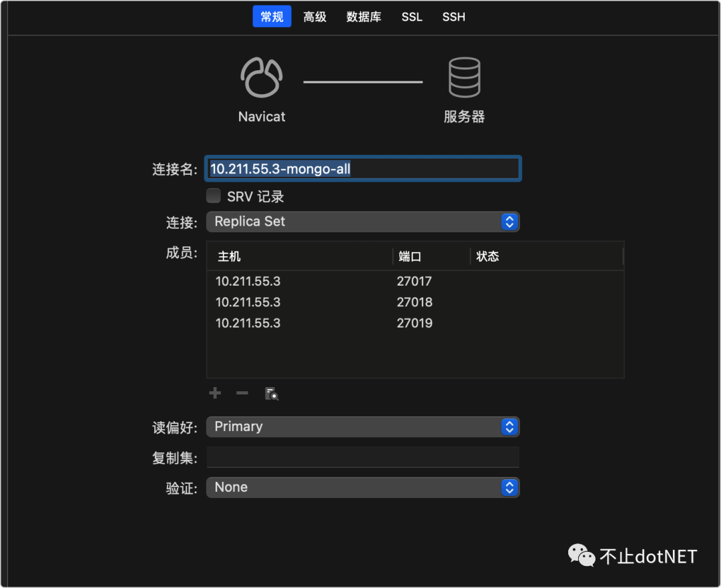Open the Replica Set connection type dropdown

363,222
